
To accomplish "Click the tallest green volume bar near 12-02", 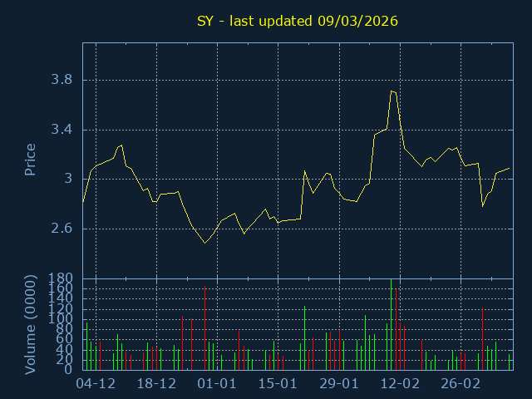I will (391, 325).
